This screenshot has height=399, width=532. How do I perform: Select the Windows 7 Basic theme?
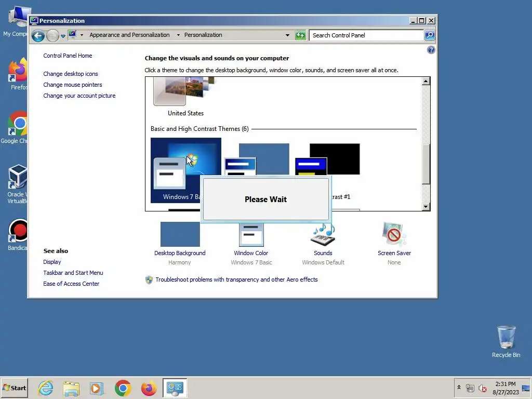(x=186, y=170)
